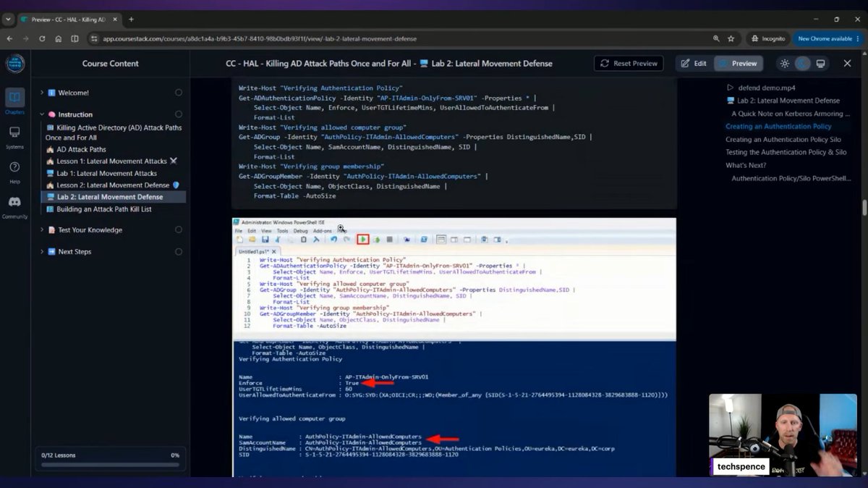Click the 0/12 Lessons progress bar

point(110,465)
